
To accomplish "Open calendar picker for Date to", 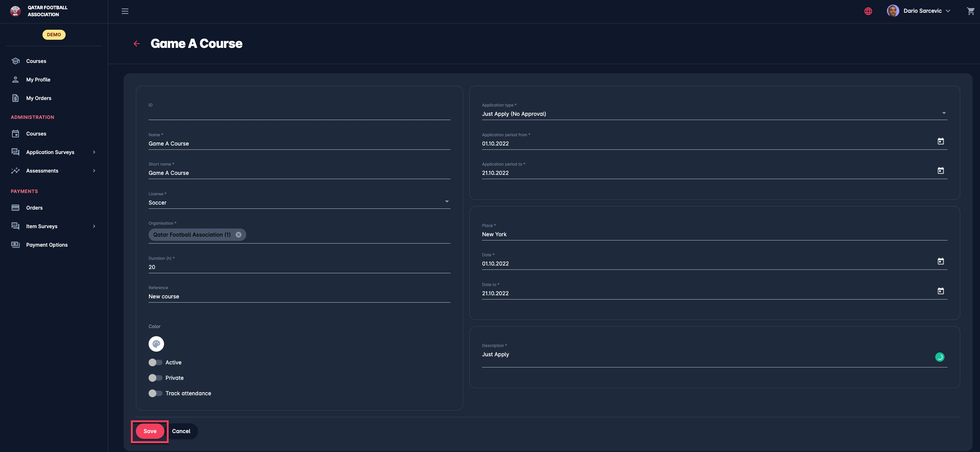I will click(941, 291).
